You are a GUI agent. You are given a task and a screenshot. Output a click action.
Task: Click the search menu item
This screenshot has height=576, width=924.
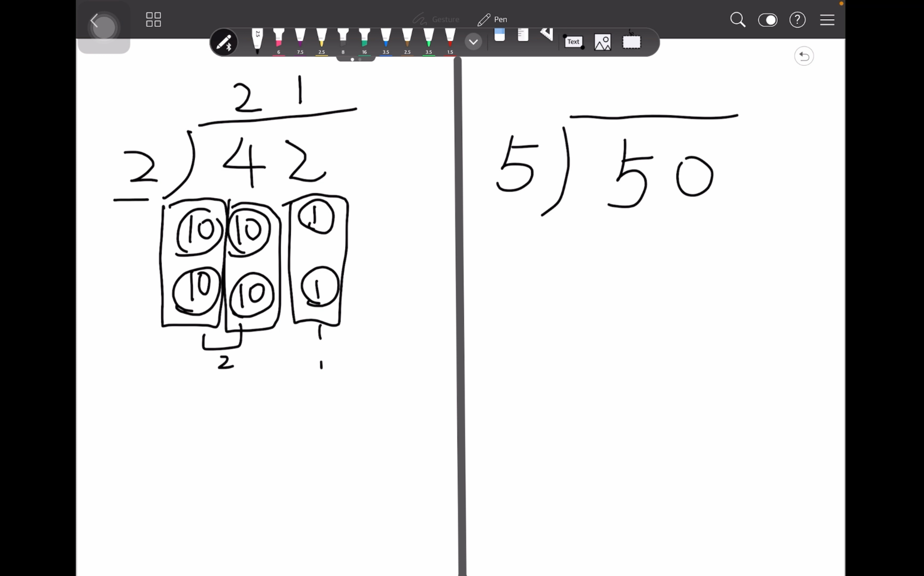pyautogui.click(x=738, y=19)
